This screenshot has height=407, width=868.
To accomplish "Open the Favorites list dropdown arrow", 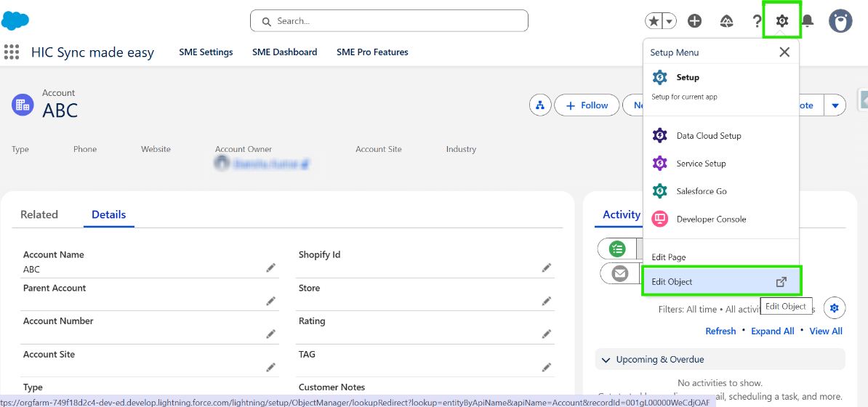I will tap(669, 21).
